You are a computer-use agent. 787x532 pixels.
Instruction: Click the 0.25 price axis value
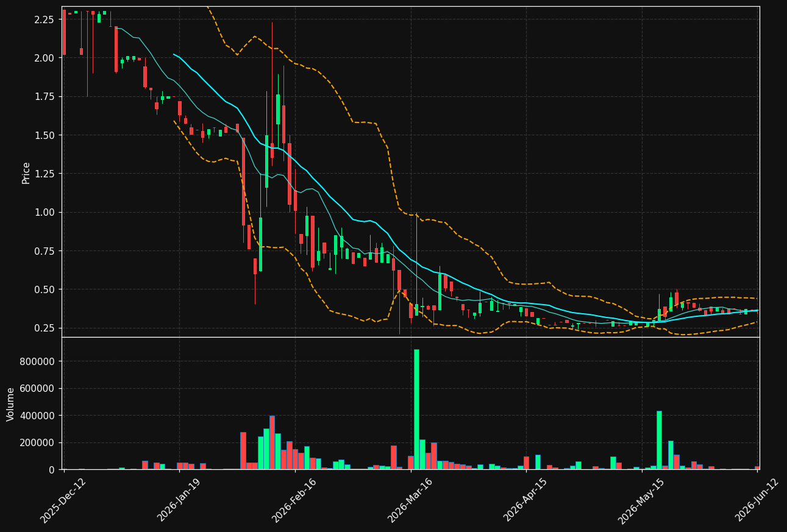[x=45, y=328]
